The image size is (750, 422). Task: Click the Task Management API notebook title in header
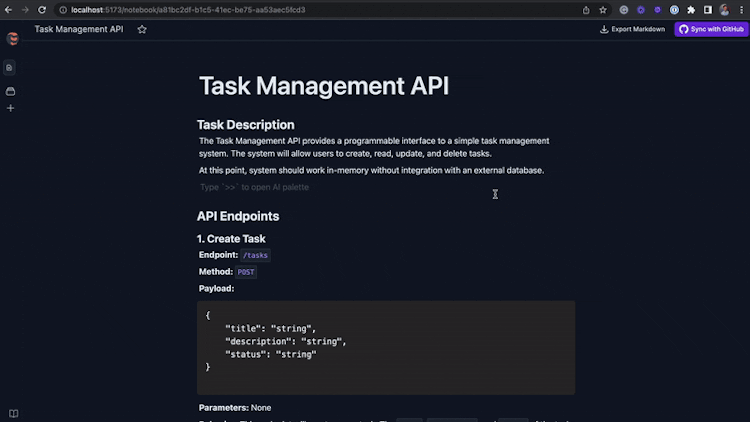[x=81, y=30]
